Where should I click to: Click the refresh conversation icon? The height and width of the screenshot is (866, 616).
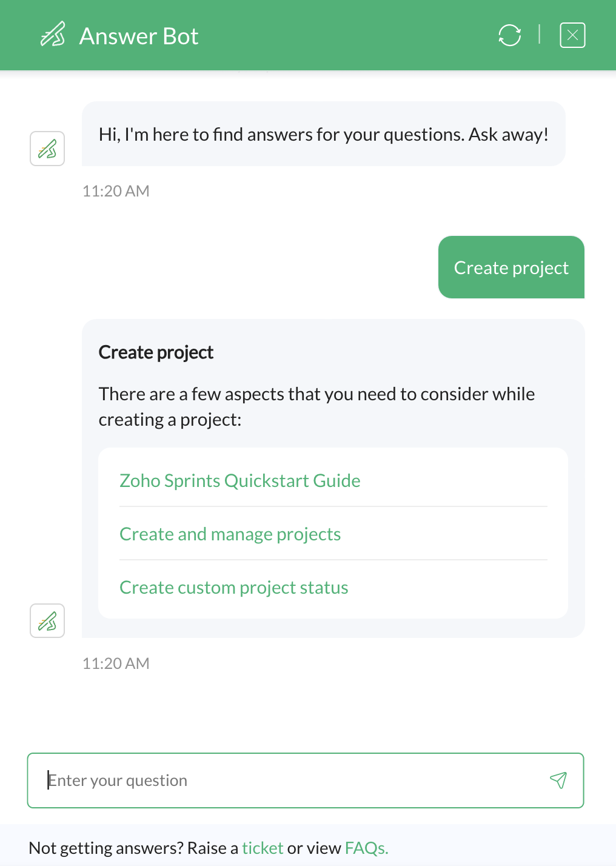click(509, 35)
